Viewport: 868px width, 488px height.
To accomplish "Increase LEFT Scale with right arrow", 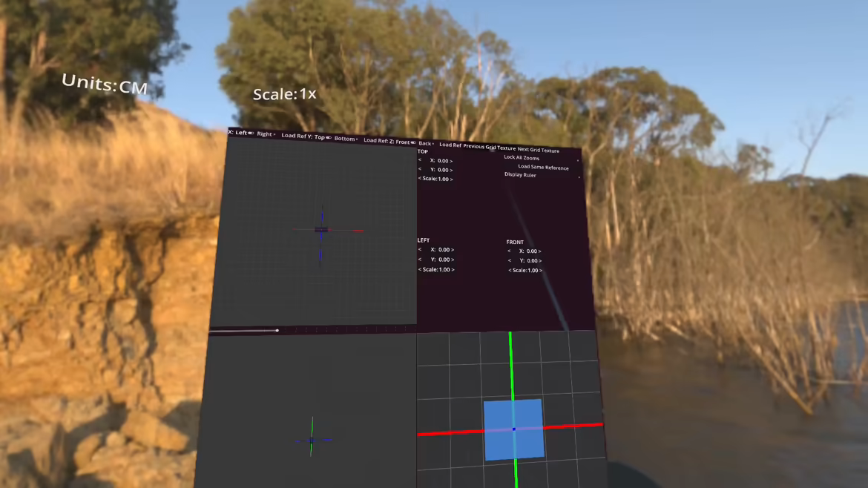I will click(x=453, y=269).
